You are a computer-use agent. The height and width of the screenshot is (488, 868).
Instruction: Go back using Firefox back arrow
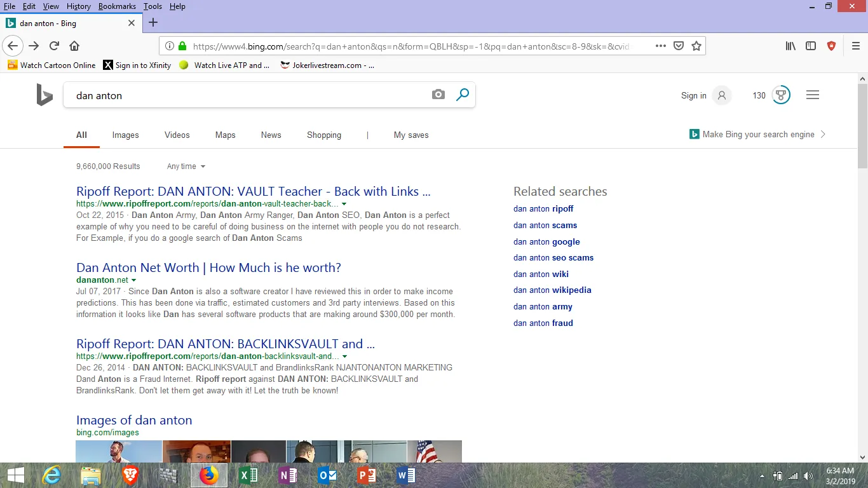coord(13,46)
